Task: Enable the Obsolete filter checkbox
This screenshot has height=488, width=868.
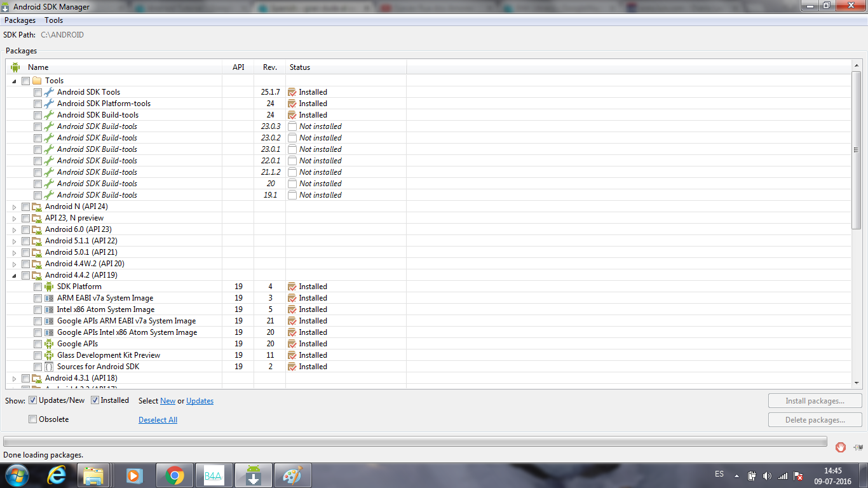Action: 33,419
